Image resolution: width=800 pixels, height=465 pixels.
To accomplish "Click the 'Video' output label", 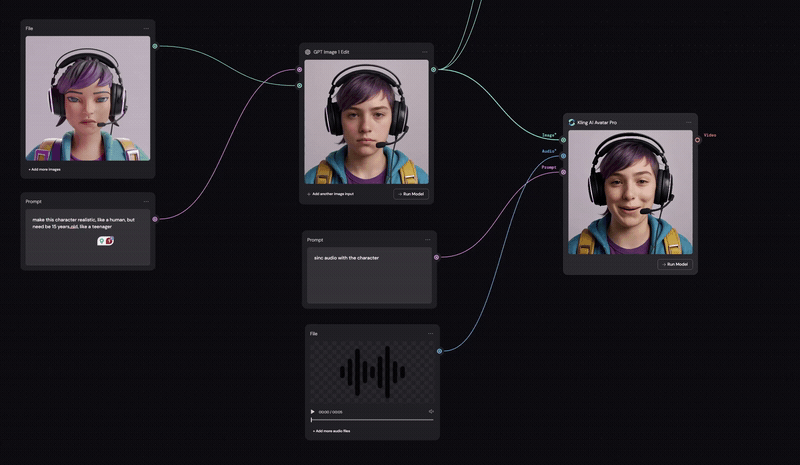I will [x=710, y=135].
